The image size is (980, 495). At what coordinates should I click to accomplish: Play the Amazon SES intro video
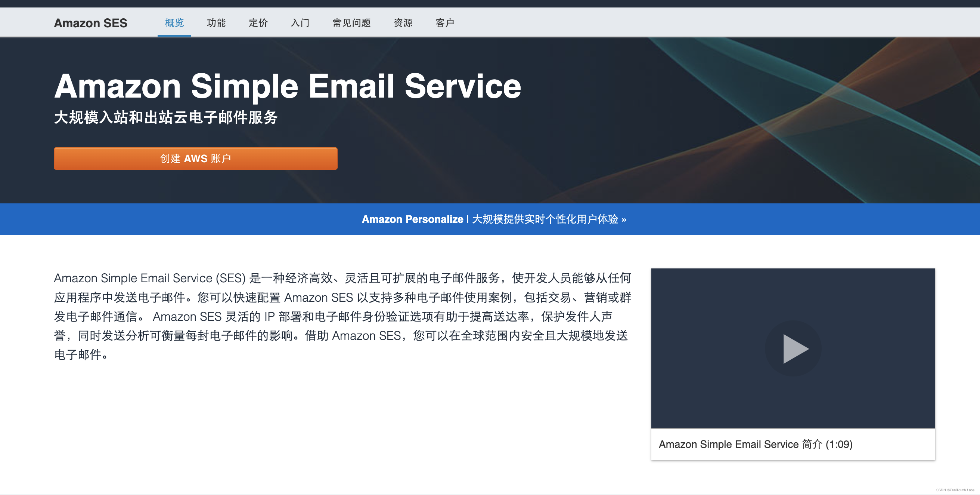(793, 348)
